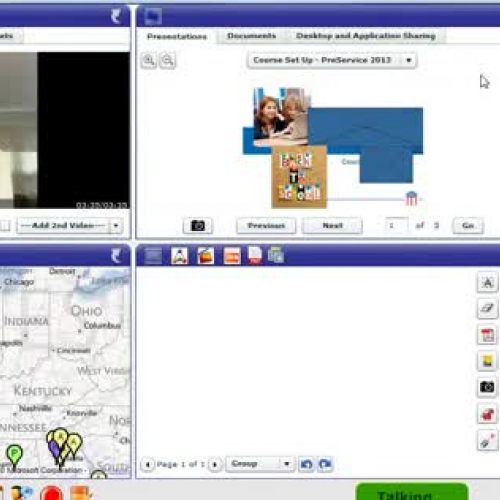
Task: Click the zoom in magnifier icon
Action: pyautogui.click(x=149, y=60)
